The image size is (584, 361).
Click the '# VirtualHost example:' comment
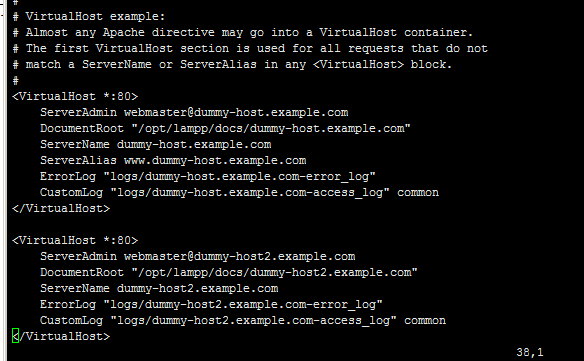[x=89, y=16]
